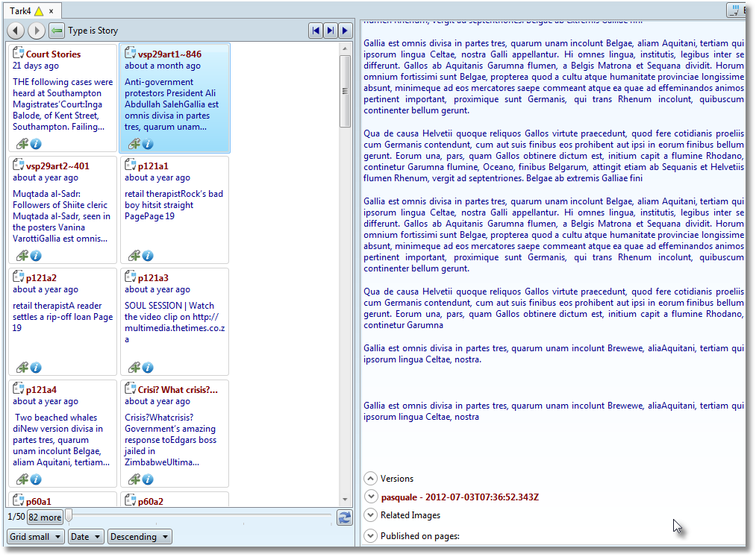The width and height of the screenshot is (756, 557).
Task: Show info for p121a1 card
Action: (x=148, y=255)
